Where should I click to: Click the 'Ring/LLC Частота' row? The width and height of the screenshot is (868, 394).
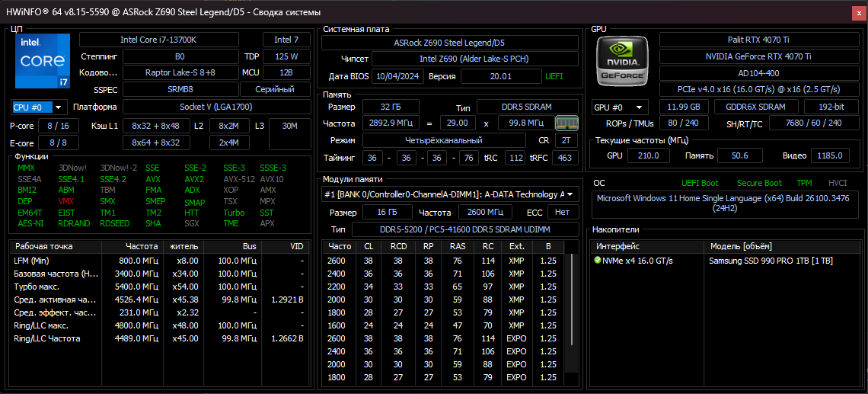point(160,338)
